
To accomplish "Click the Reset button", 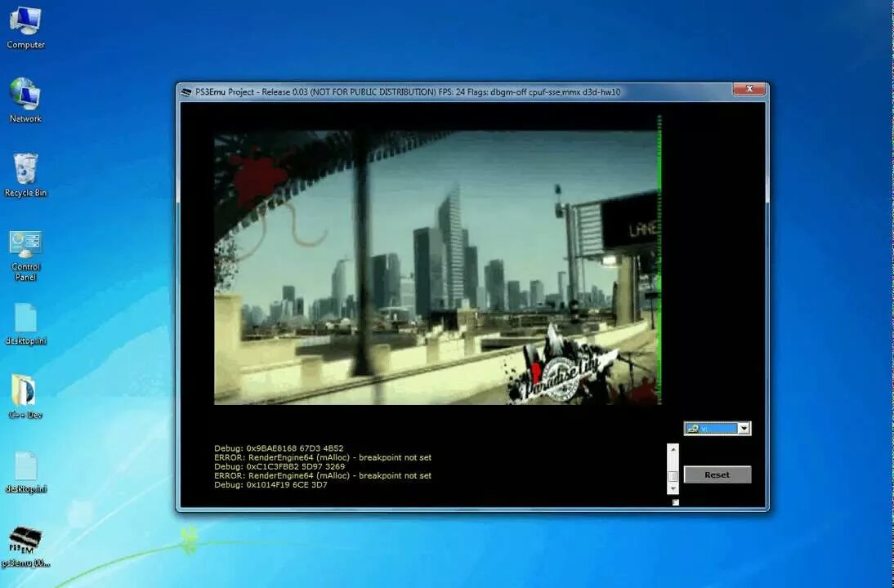I will pyautogui.click(x=717, y=474).
